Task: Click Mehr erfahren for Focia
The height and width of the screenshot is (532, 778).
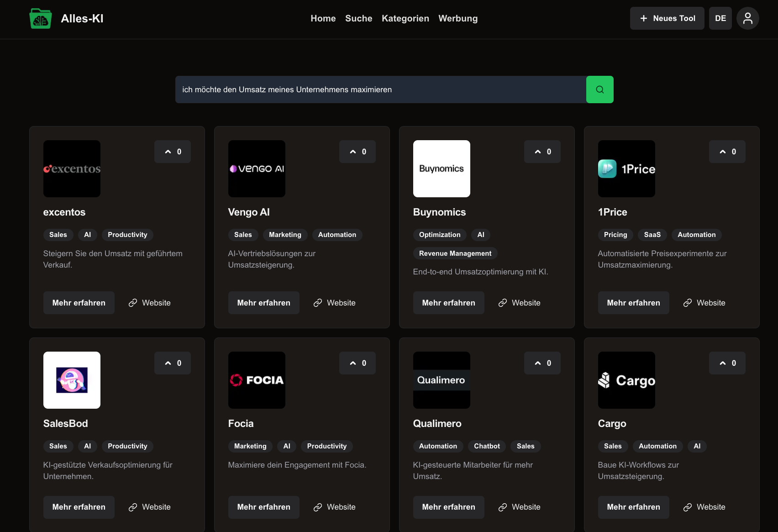Action: (264, 507)
